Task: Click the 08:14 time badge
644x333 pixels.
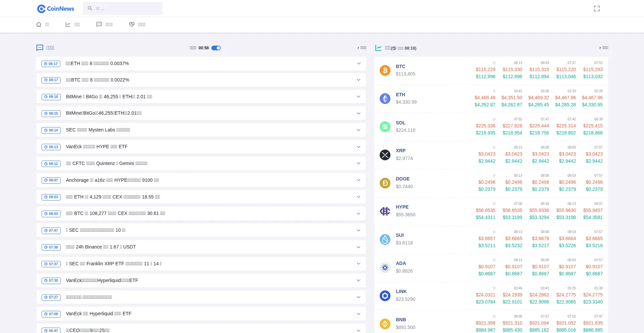Action: (51, 130)
